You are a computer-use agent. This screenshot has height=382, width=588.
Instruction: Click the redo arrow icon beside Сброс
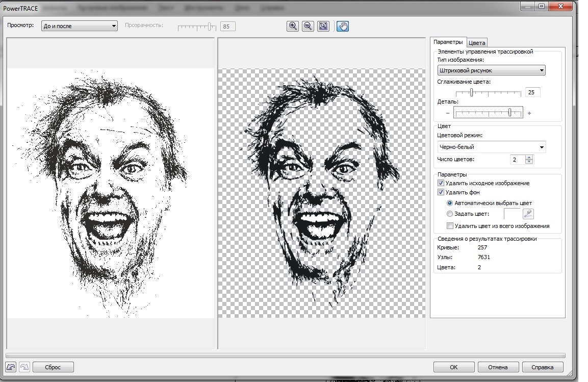(24, 367)
